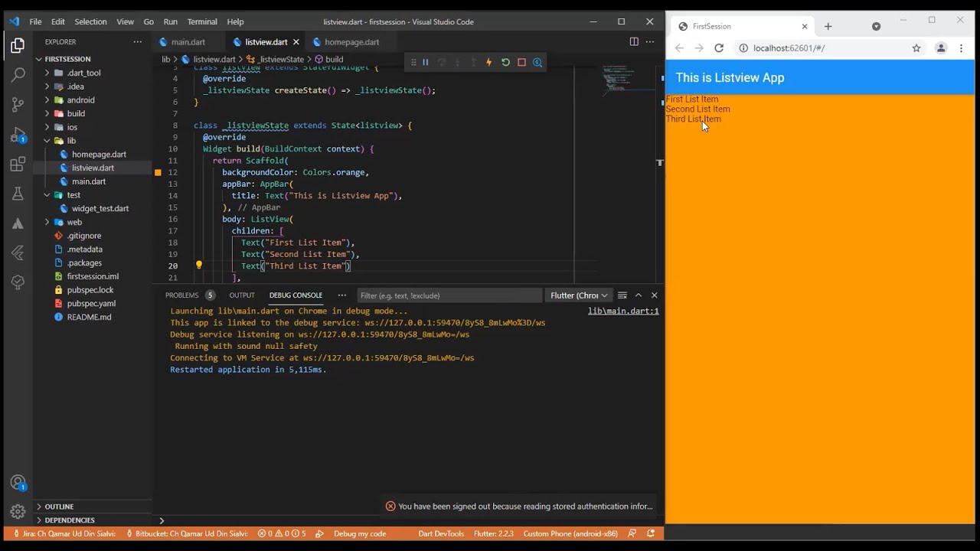Screen dimensions: 980x551
Task: Reload the Chrome page
Action: tap(719, 48)
